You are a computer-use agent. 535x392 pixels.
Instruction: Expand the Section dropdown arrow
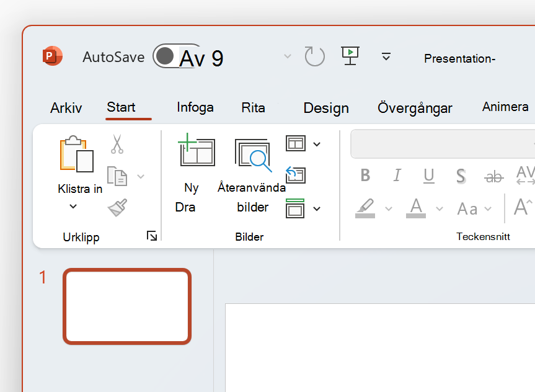click(x=317, y=208)
